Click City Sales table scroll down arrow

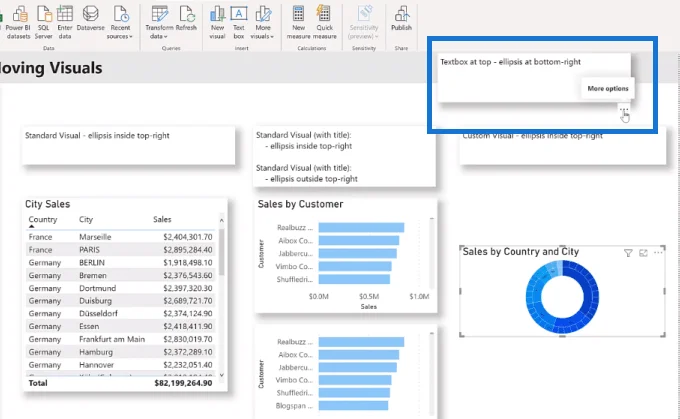(x=222, y=375)
